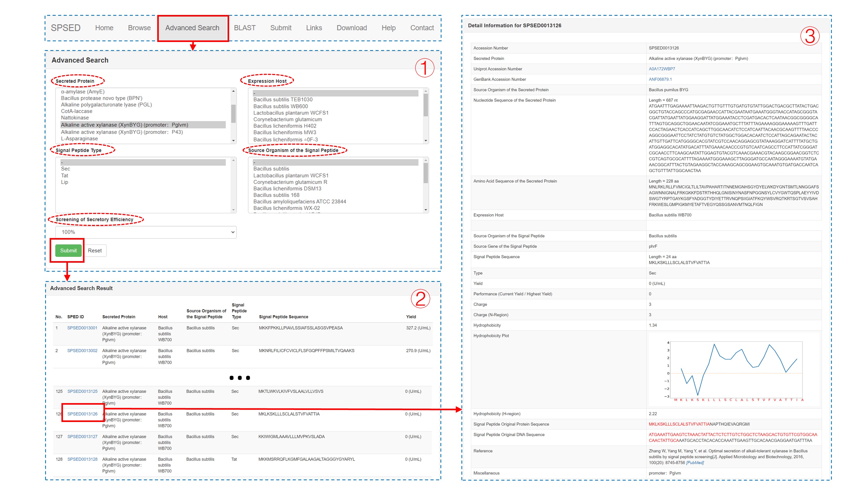Image resolution: width=868 pixels, height=496 pixels.
Task: Click Secreted Protein list scroll-down arrow
Action: tap(233, 140)
